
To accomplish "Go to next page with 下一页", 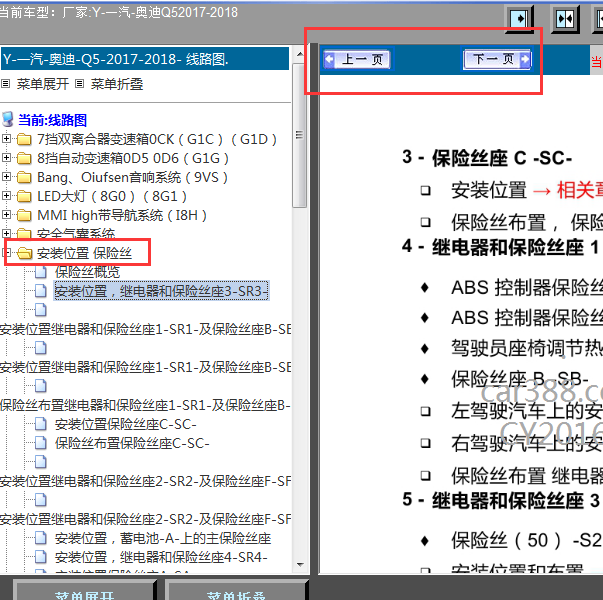I will [x=497, y=60].
